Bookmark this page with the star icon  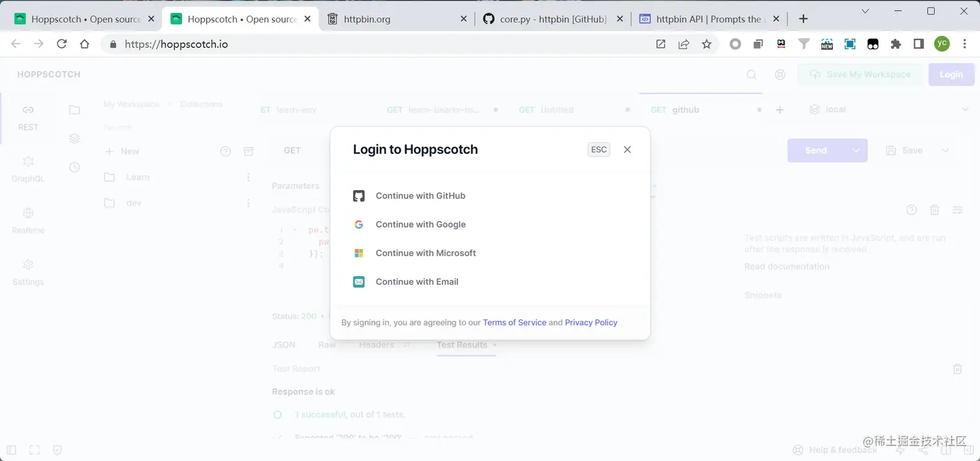point(706,44)
